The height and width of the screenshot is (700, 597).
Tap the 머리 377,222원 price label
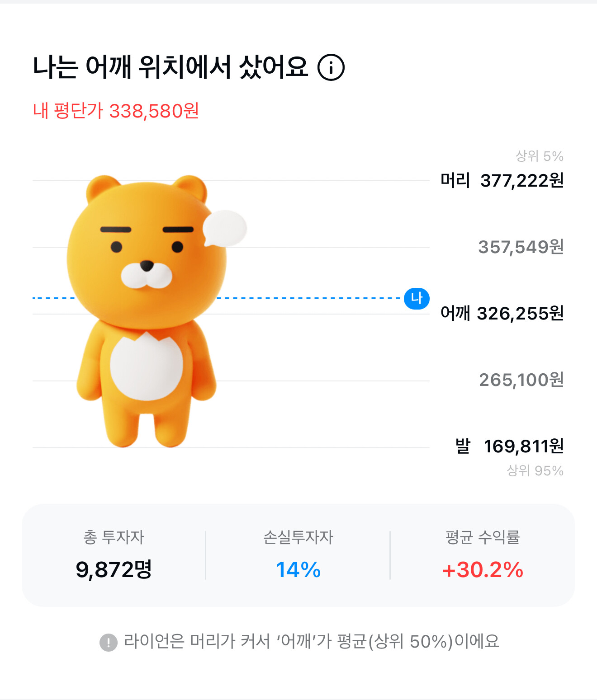[502, 180]
